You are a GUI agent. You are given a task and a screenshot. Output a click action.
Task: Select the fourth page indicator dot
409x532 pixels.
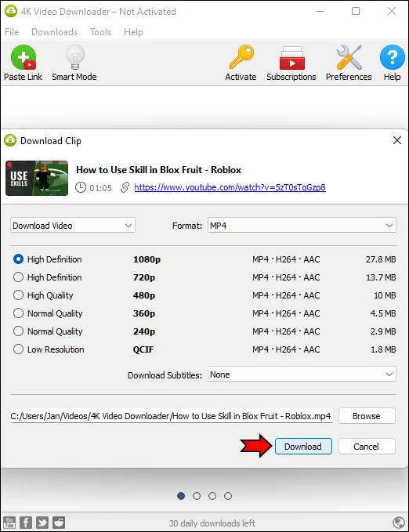click(228, 496)
